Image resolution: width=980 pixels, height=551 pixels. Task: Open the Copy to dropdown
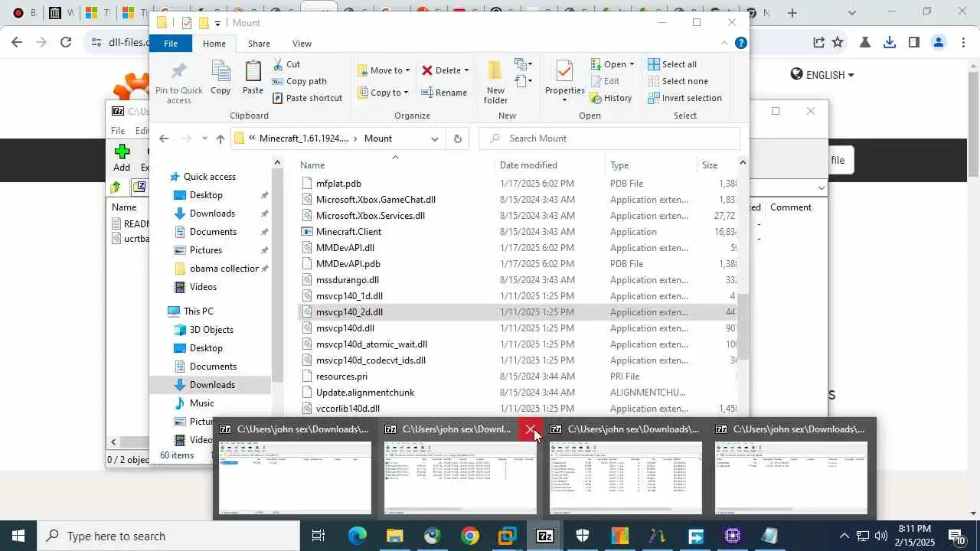(x=383, y=93)
